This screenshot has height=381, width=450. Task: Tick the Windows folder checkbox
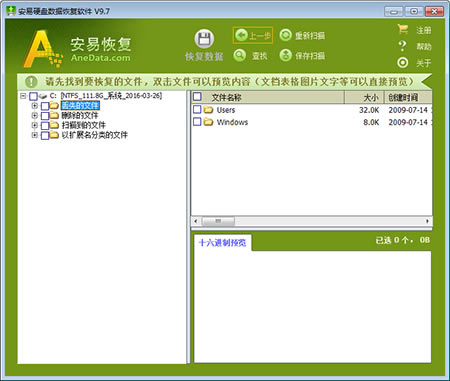[x=197, y=122]
